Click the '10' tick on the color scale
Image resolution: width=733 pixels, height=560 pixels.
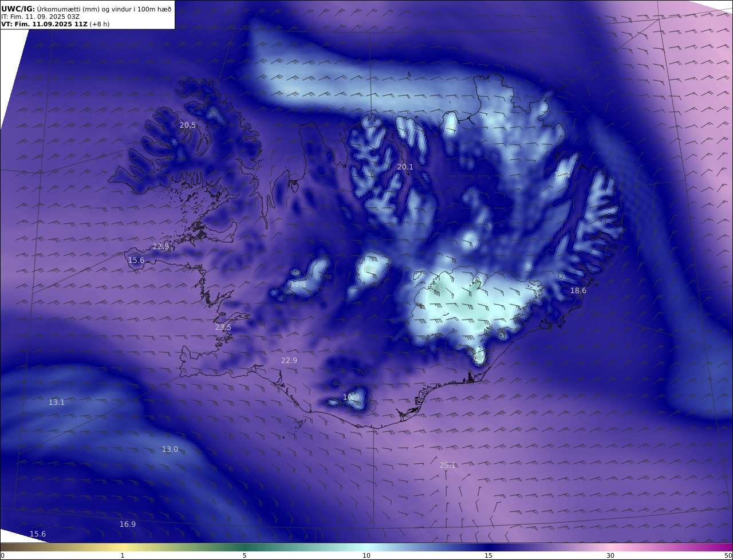[x=366, y=555]
